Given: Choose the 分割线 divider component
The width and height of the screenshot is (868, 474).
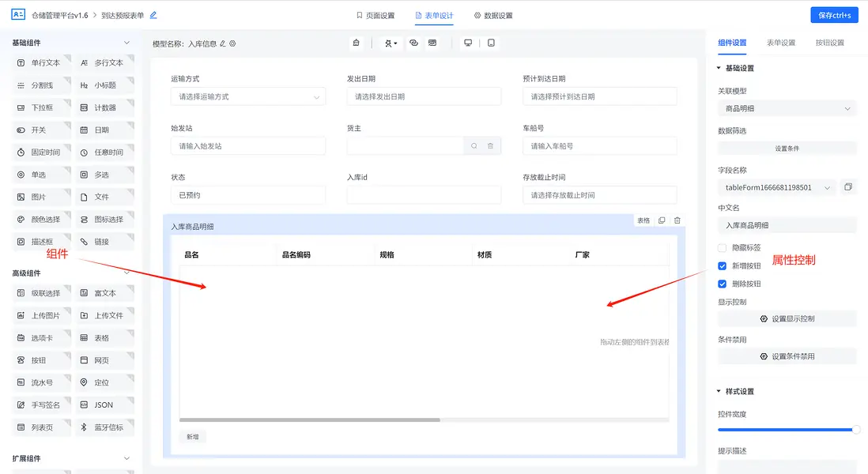Looking at the screenshot, I should point(42,85).
